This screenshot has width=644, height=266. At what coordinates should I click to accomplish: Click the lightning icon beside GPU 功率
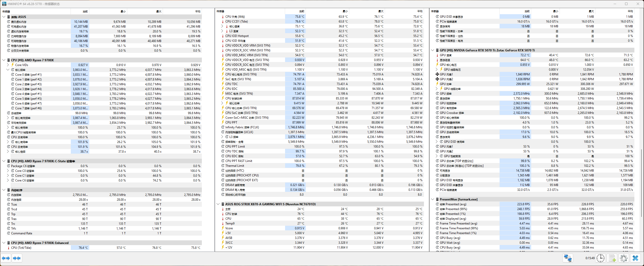(x=437, y=84)
